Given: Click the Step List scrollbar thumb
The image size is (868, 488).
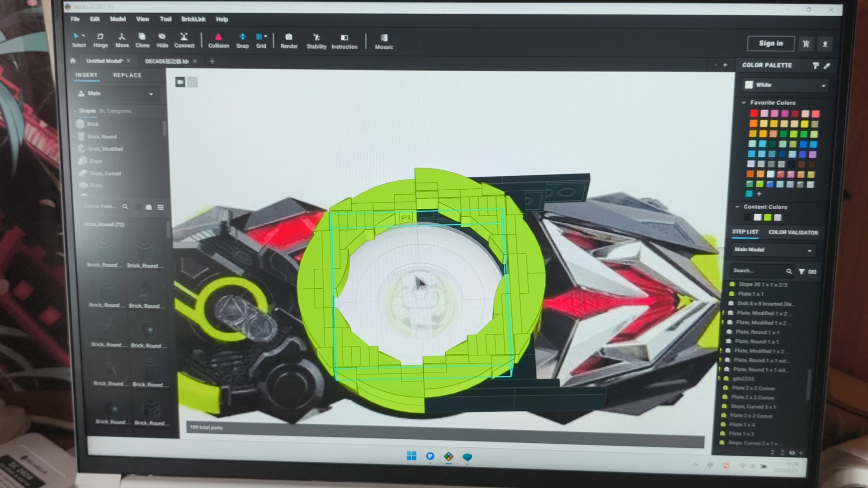Looking at the screenshot, I should coord(809,385).
